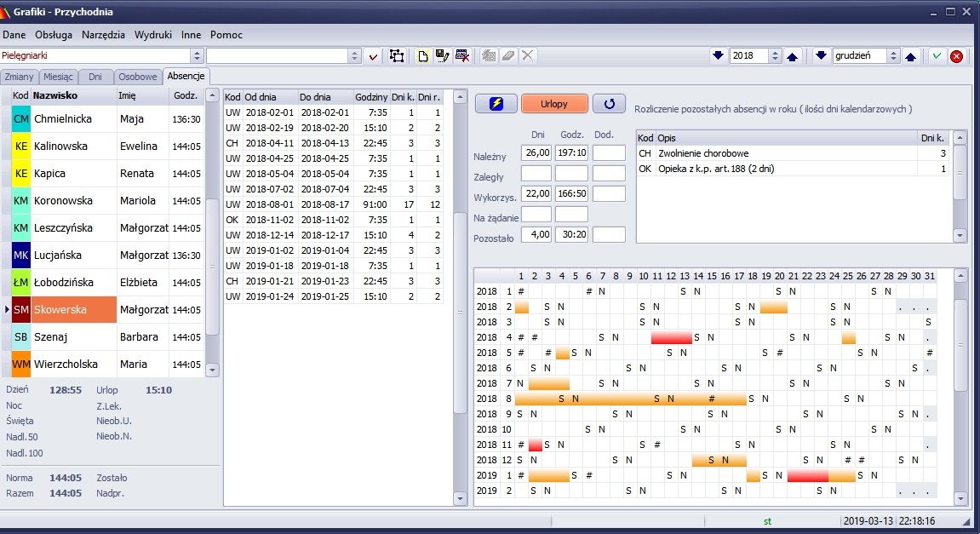Open the Narzędzia menu

point(103,35)
